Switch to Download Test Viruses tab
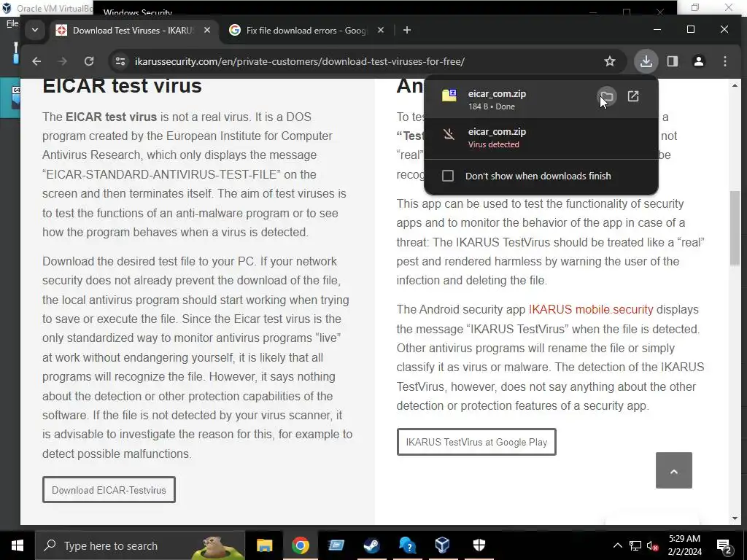The height and width of the screenshot is (560, 747). (x=132, y=31)
